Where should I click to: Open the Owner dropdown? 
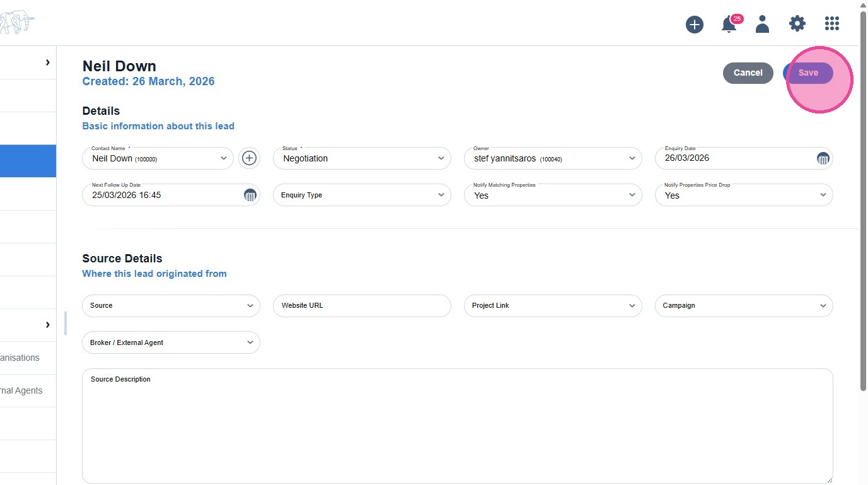[553, 158]
